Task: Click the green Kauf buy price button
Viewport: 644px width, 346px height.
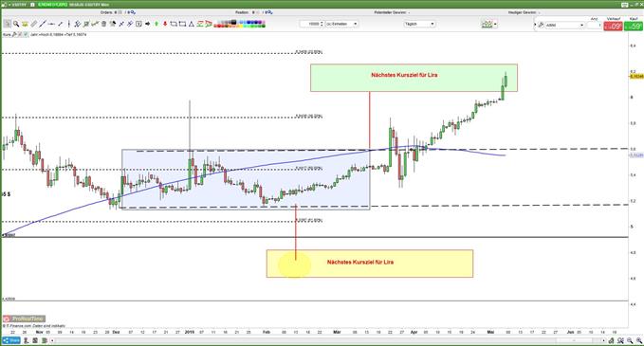Action: tap(634, 27)
